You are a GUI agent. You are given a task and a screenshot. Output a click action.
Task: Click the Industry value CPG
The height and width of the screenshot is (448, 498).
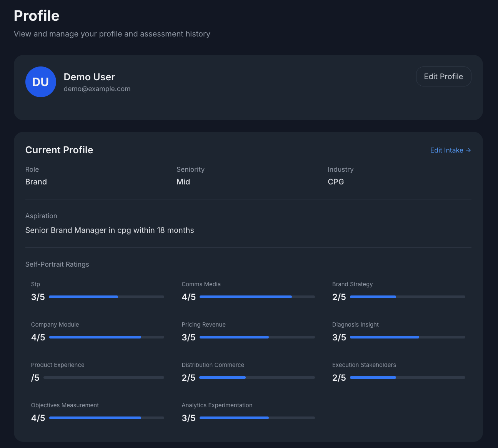click(336, 182)
